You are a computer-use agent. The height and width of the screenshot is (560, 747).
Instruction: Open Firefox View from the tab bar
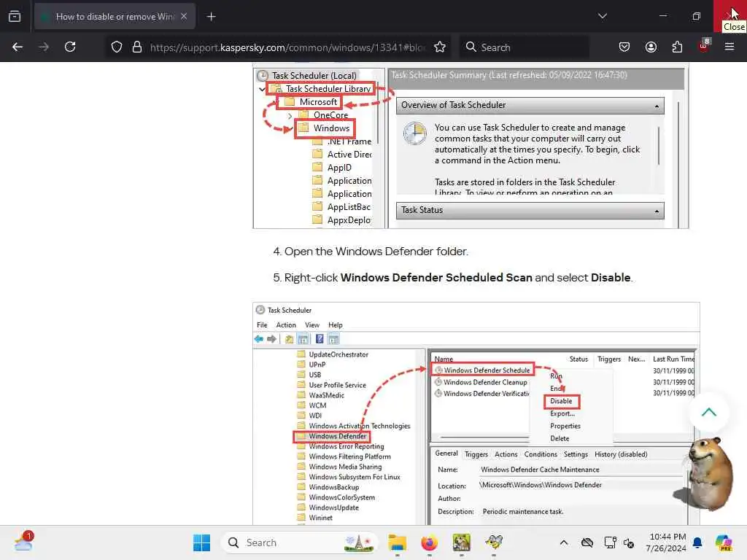click(15, 16)
